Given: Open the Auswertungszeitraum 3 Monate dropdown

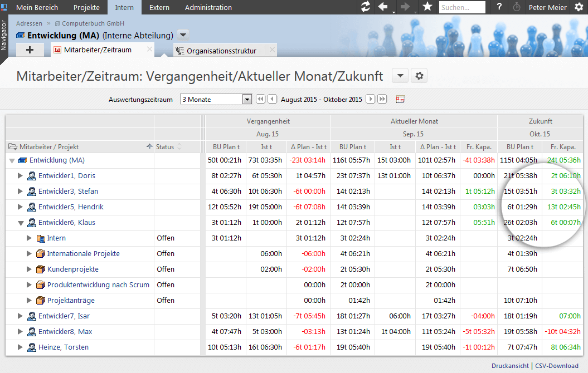Looking at the screenshot, I should tap(247, 100).
